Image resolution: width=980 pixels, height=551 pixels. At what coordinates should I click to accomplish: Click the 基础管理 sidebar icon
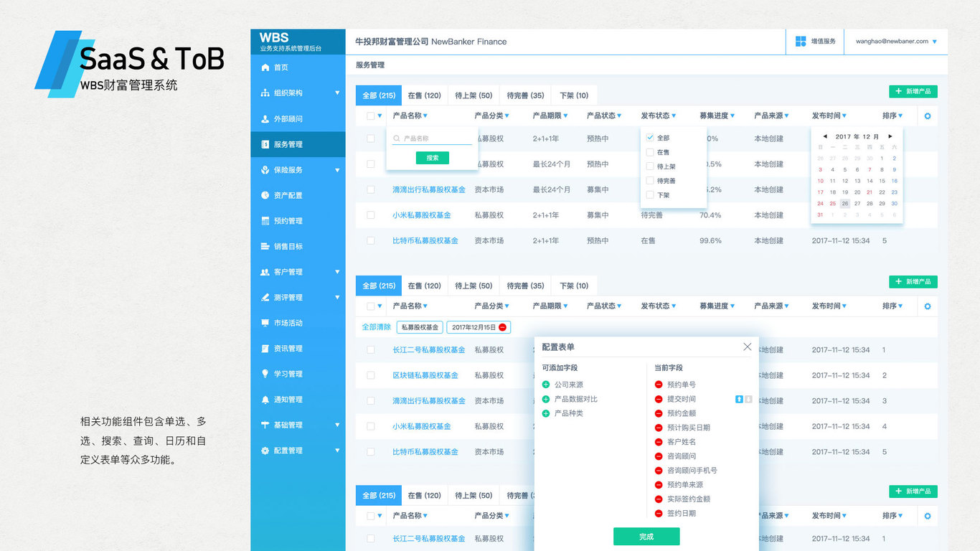click(x=265, y=425)
